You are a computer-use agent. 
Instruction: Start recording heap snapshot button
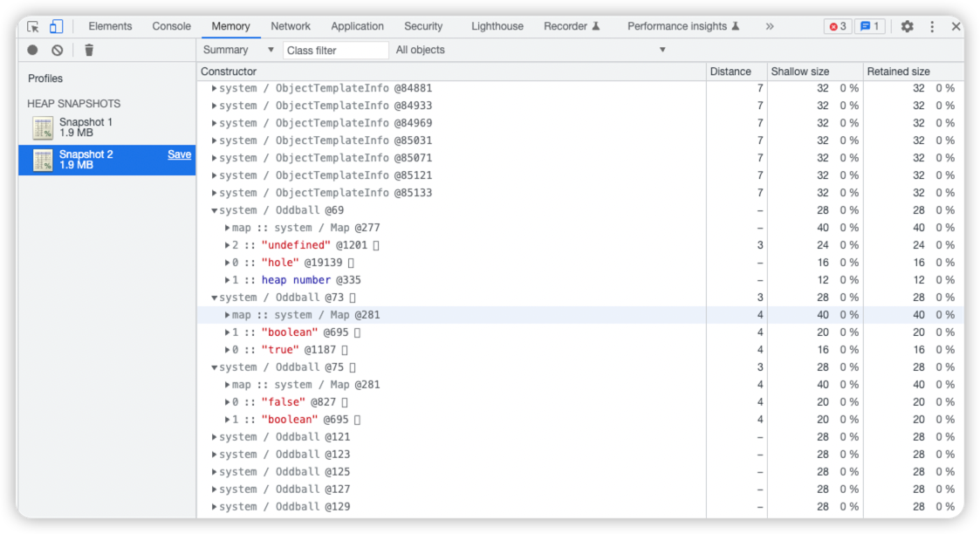[x=32, y=50]
